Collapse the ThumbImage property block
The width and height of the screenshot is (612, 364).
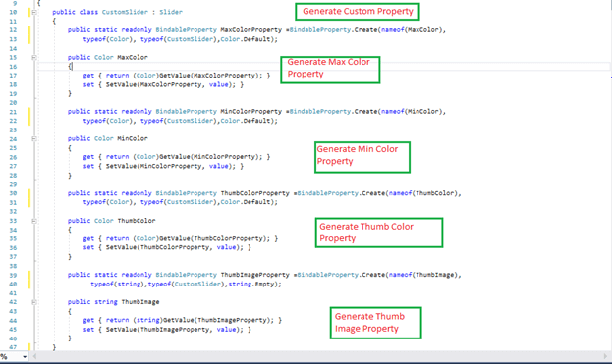pyautogui.click(x=34, y=302)
